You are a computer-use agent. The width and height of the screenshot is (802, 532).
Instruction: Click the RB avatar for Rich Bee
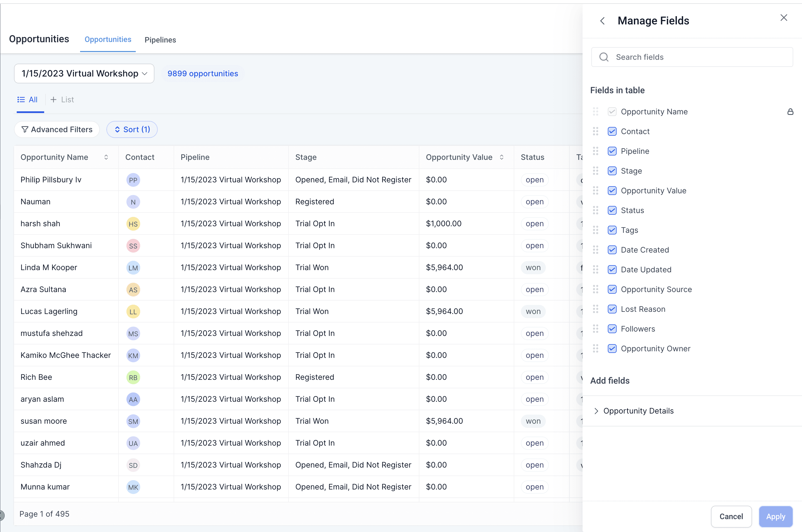(133, 377)
